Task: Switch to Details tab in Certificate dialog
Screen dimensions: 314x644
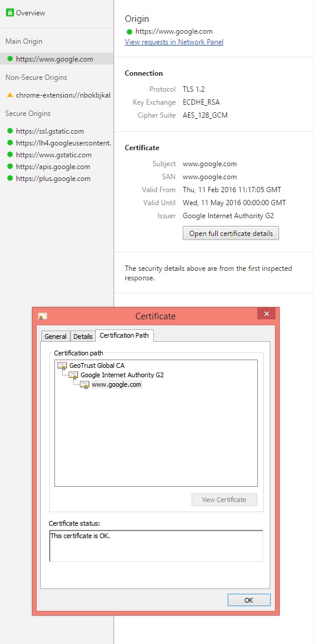Action: pos(83,336)
